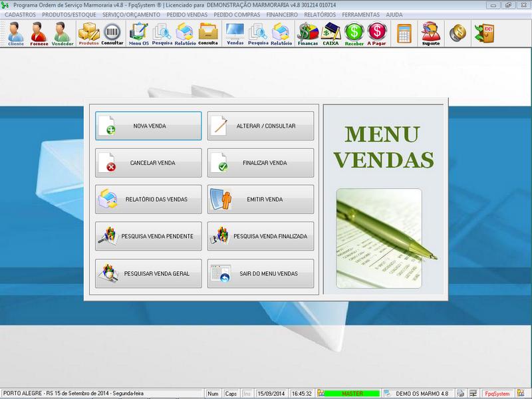Open the AJUDA menu
The width and height of the screenshot is (532, 399).
tap(394, 15)
